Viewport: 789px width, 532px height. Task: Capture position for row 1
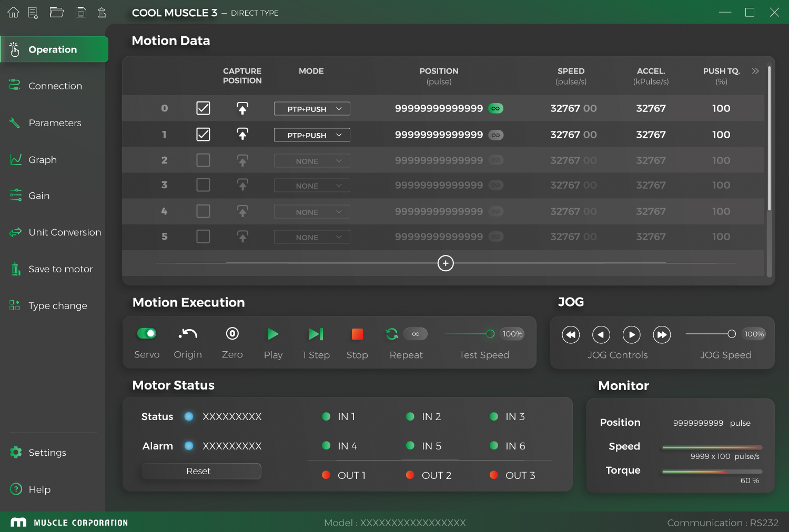point(242,135)
